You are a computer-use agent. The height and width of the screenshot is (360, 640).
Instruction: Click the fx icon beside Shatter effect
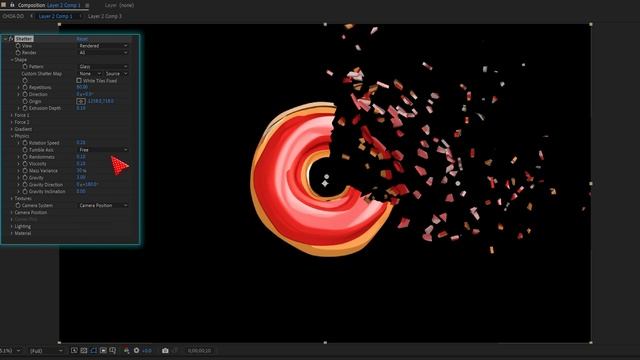click(x=11, y=39)
